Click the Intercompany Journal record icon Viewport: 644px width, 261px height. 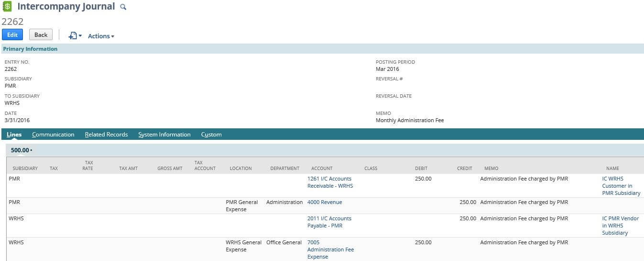7,7
